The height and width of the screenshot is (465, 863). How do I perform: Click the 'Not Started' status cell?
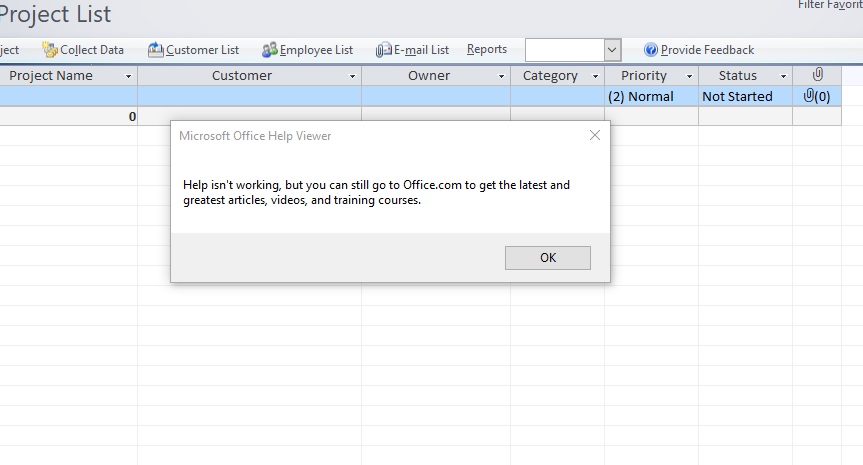coord(745,96)
